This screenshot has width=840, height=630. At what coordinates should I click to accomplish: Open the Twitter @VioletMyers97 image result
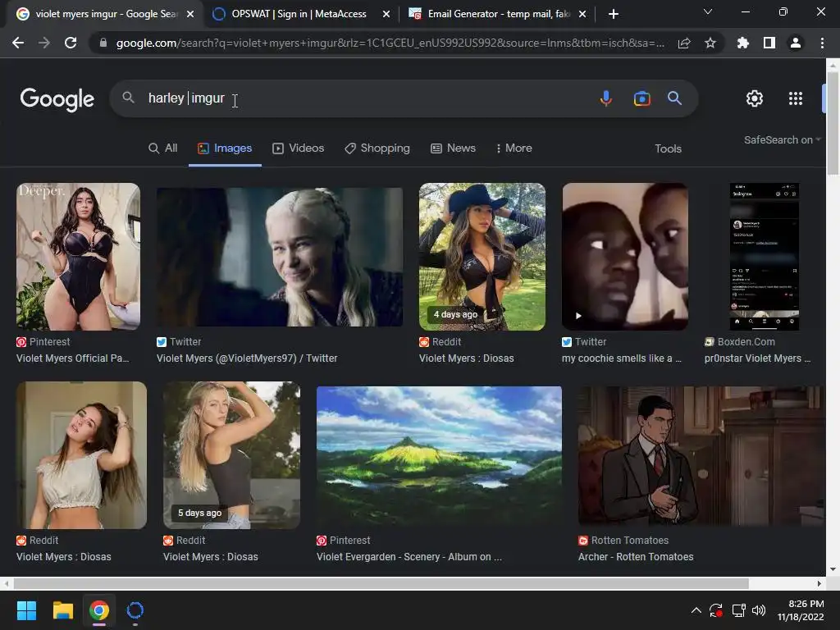(x=280, y=257)
